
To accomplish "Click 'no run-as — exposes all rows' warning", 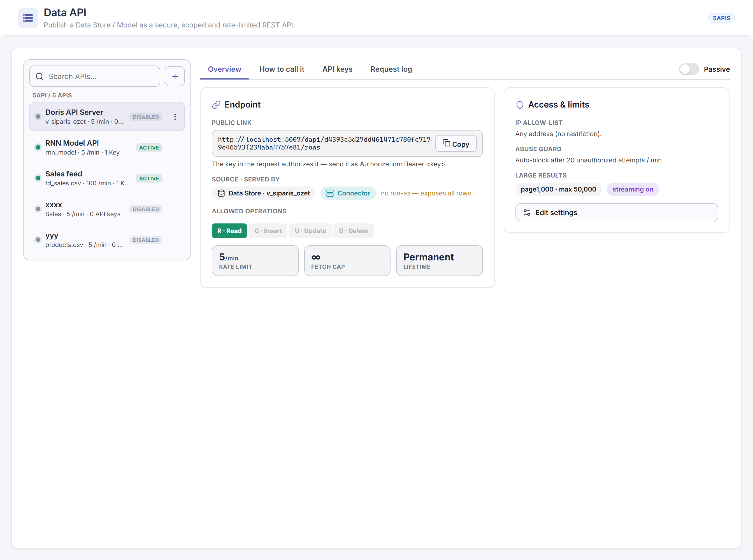I will coord(426,193).
